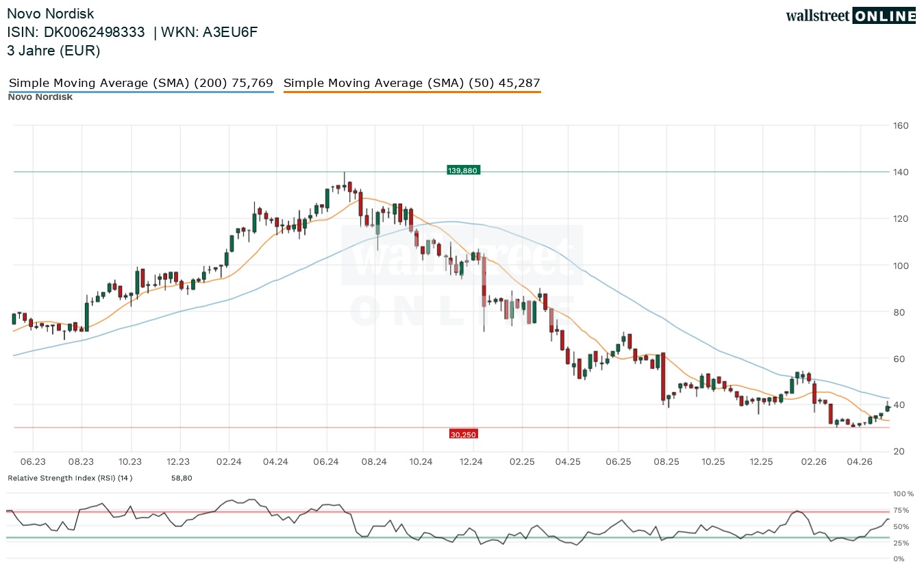Click the 100 % RSI axis label

(903, 493)
